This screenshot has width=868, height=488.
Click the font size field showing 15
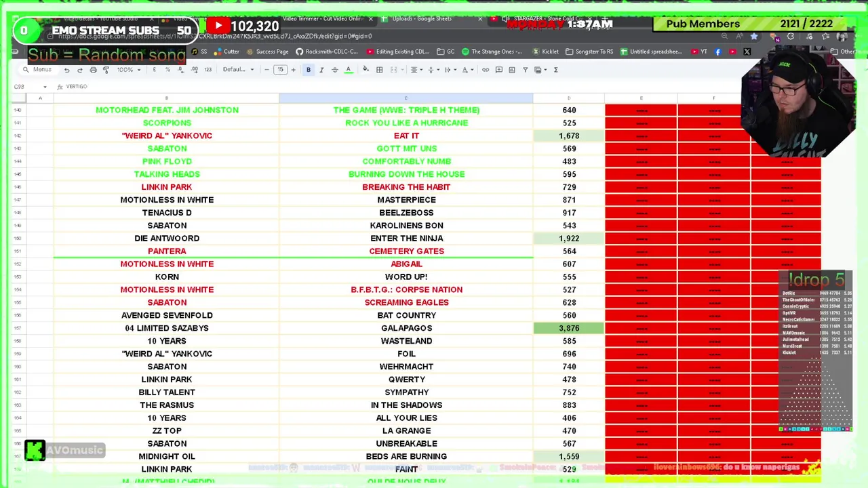pyautogui.click(x=280, y=70)
